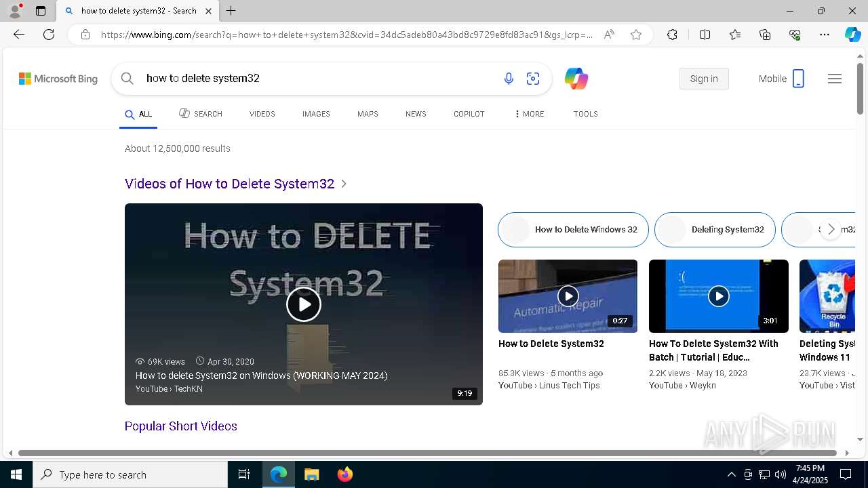Open 'Videos of How to Delete System32' heading
This screenshot has height=488, width=868.
pos(230,184)
